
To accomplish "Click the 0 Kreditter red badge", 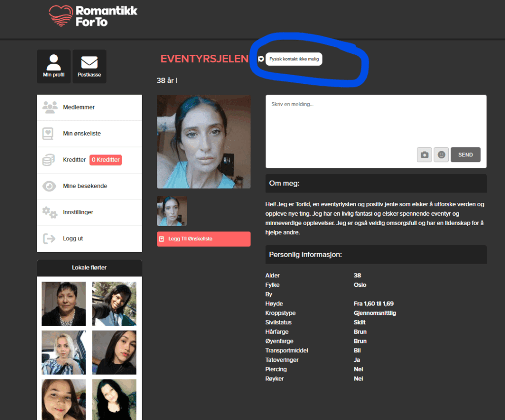I will (106, 160).
